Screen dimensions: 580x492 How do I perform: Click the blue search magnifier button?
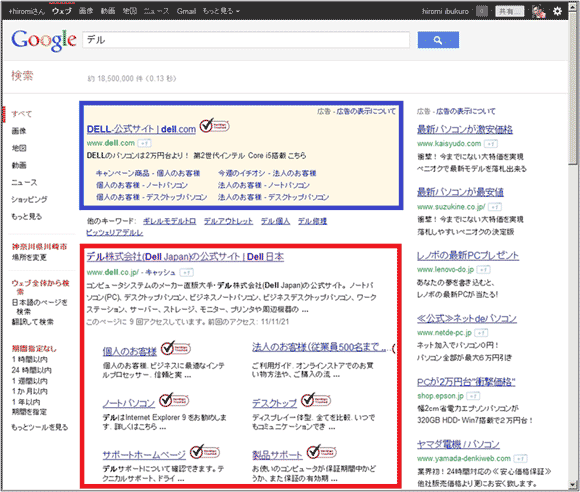tap(438, 40)
